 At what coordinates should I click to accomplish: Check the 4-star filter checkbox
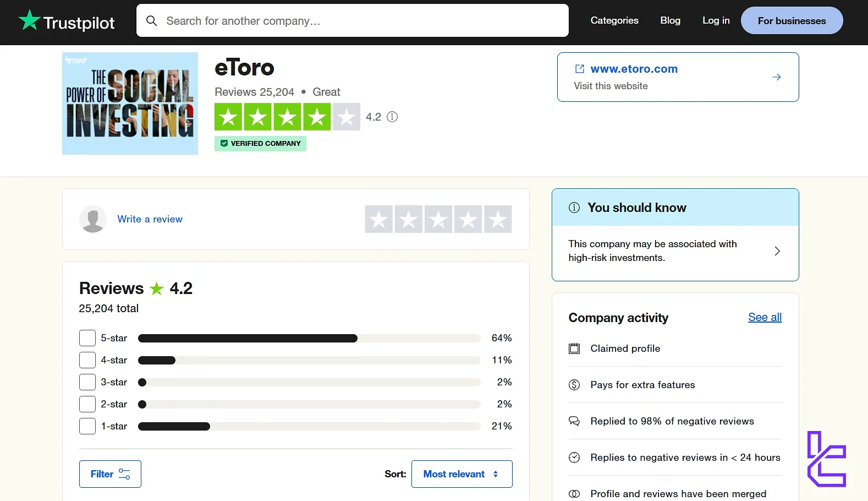click(87, 360)
